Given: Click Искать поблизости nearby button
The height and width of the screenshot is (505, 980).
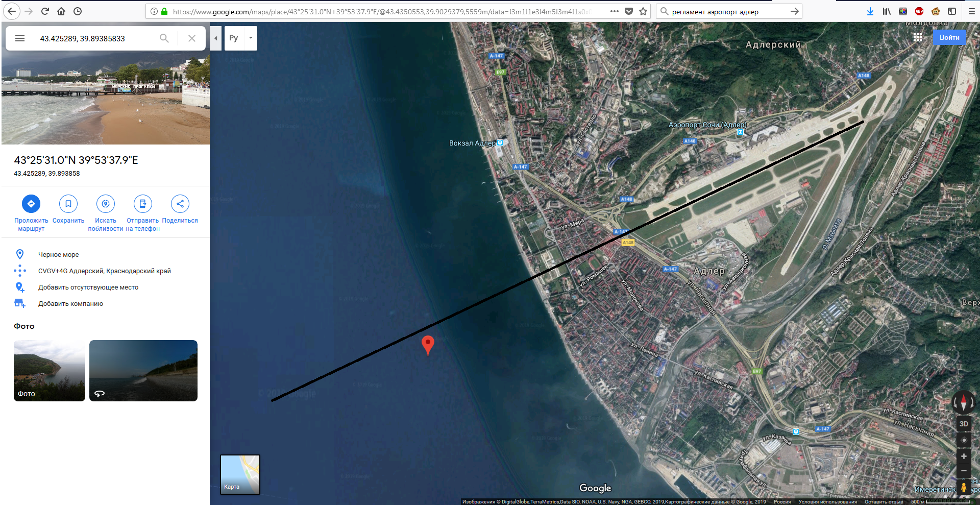Looking at the screenshot, I should pos(106,213).
